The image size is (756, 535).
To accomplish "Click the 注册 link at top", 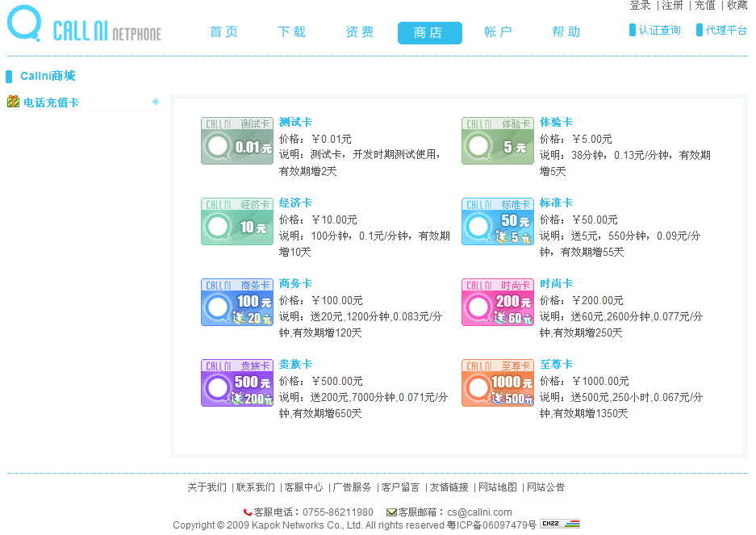I will (x=673, y=6).
